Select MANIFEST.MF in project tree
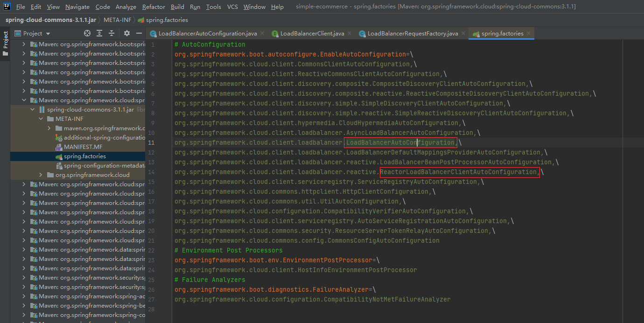The image size is (644, 323). (x=83, y=147)
